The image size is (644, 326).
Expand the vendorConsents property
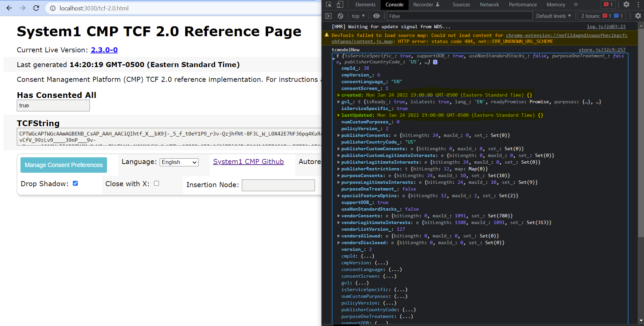pos(339,216)
